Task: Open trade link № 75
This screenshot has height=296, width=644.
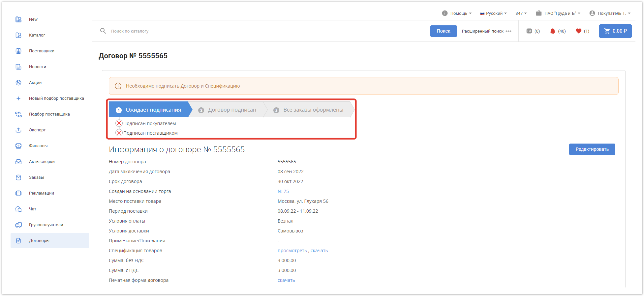Action: click(x=283, y=191)
